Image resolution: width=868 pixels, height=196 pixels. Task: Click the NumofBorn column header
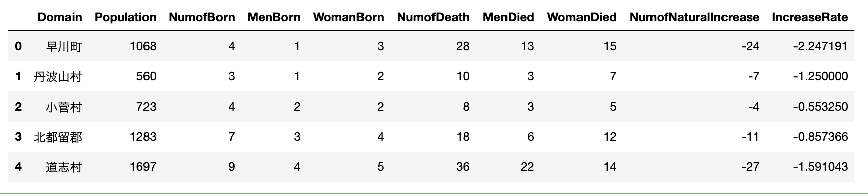tap(202, 17)
